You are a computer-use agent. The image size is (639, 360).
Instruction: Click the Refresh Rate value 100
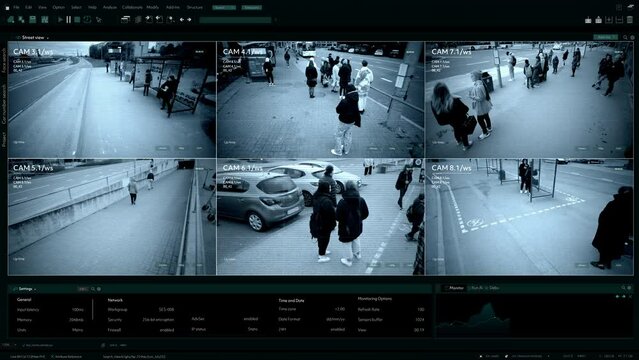(421, 309)
